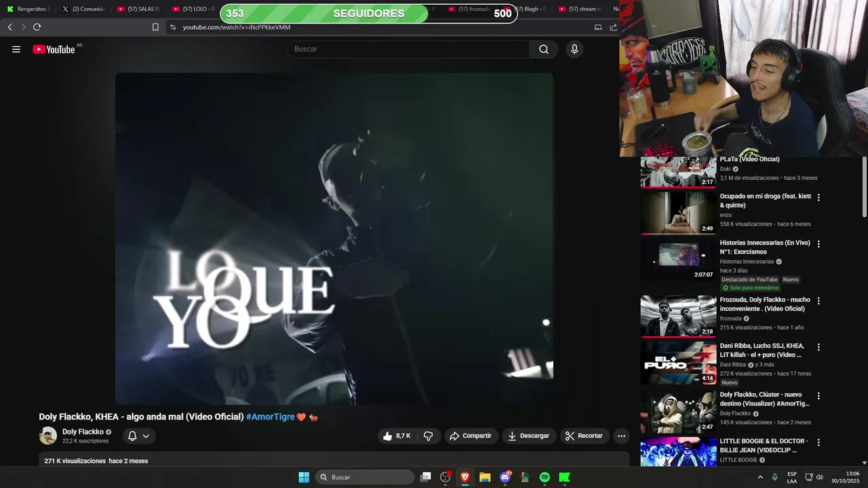Open League of Legends from the taskbar
The height and width of the screenshot is (488, 868).
(x=525, y=477)
